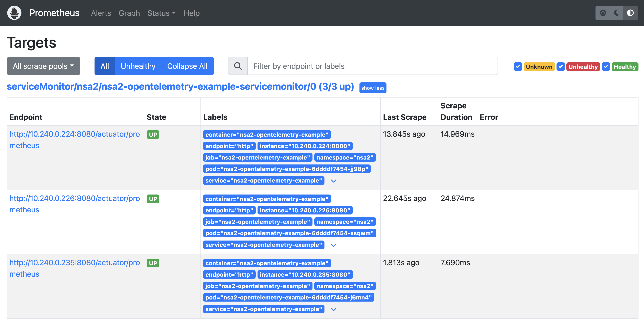Select the All targets filter button
This screenshot has height=324, width=644.
click(x=105, y=66)
